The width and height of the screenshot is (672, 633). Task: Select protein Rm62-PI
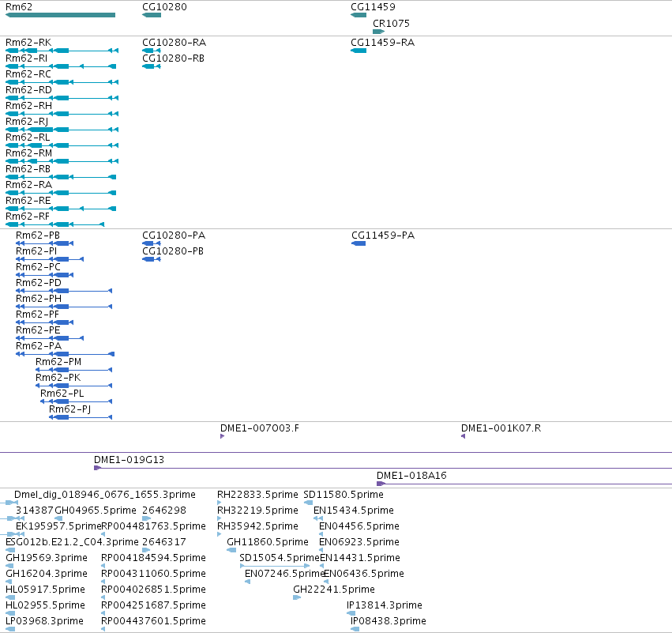pyautogui.click(x=50, y=259)
